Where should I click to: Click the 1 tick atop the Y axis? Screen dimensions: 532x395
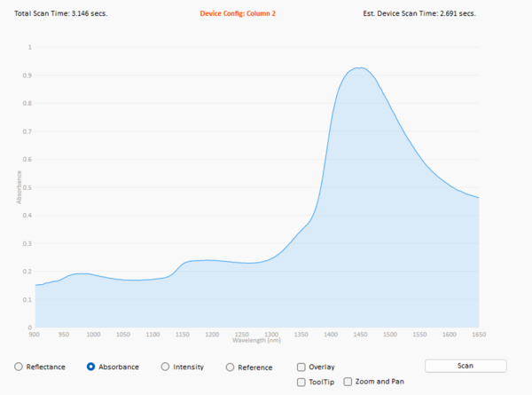pyautogui.click(x=29, y=46)
